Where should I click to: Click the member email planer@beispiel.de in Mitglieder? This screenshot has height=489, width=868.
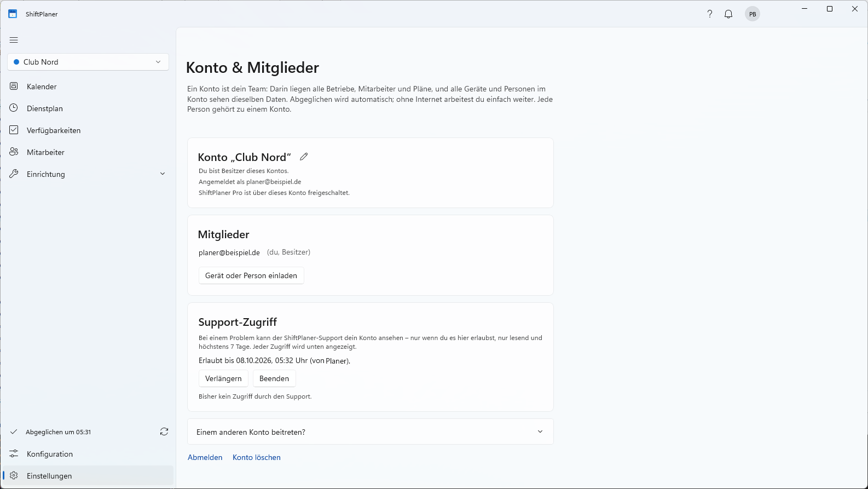tap(229, 252)
